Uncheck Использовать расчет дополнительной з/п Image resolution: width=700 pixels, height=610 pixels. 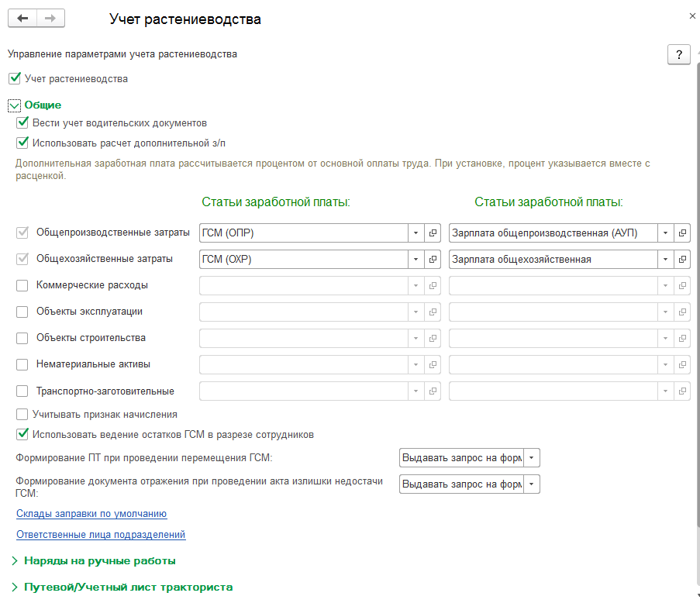[22, 143]
